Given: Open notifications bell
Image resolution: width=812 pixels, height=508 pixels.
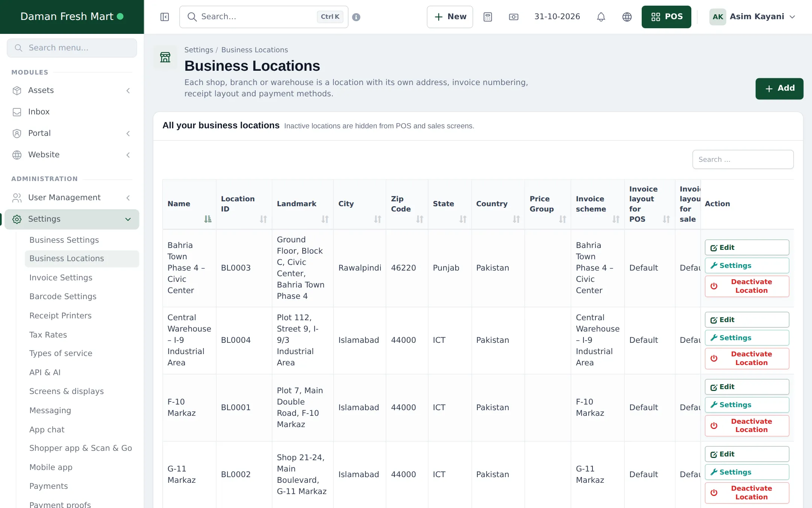Looking at the screenshot, I should tap(601, 17).
